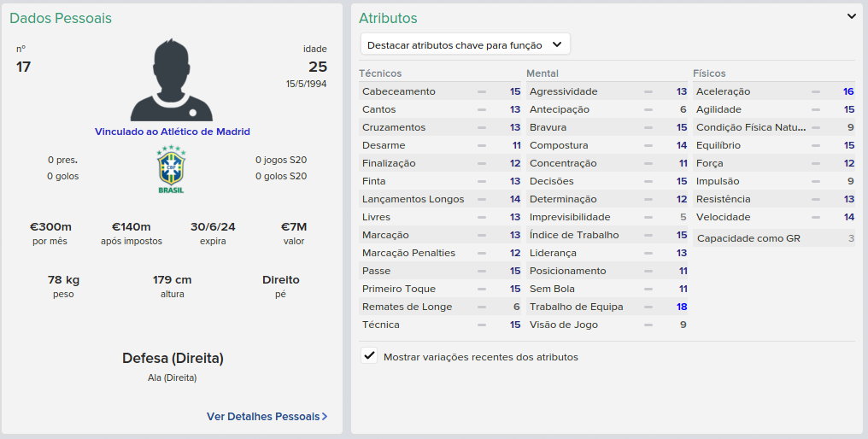Click the variation dash next to Velocidade
Image resolution: width=868 pixels, height=439 pixels.
click(815, 217)
